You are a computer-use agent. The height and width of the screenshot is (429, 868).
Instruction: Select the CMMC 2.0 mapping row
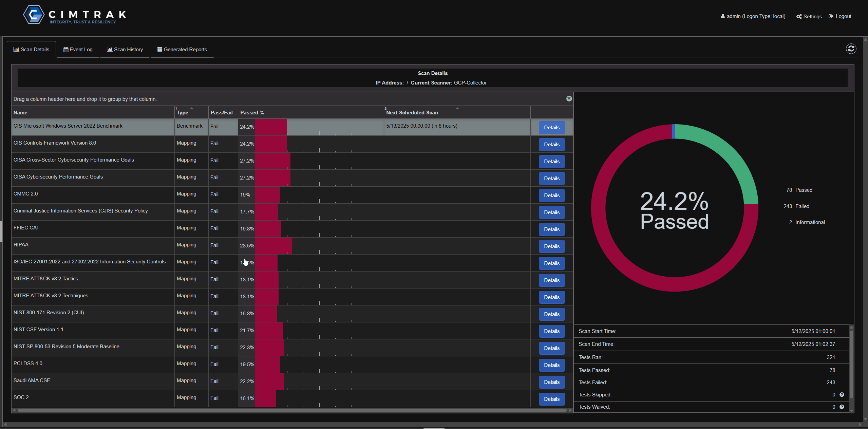[92, 194]
